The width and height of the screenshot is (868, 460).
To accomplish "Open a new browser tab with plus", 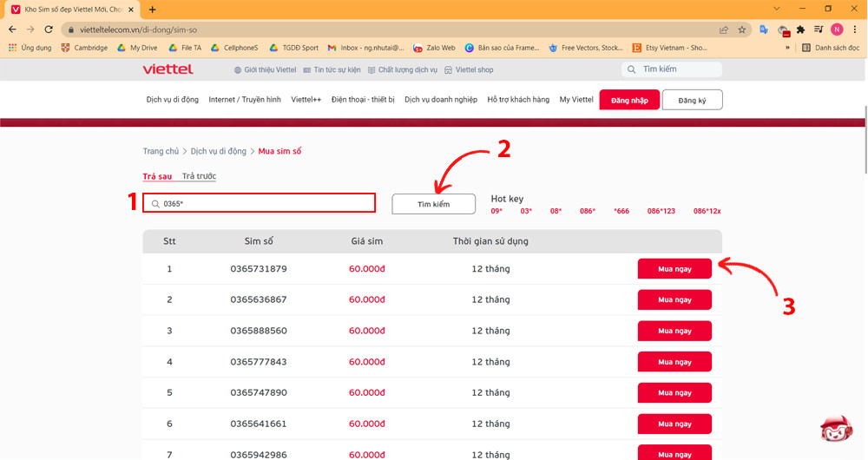I will tap(152, 10).
